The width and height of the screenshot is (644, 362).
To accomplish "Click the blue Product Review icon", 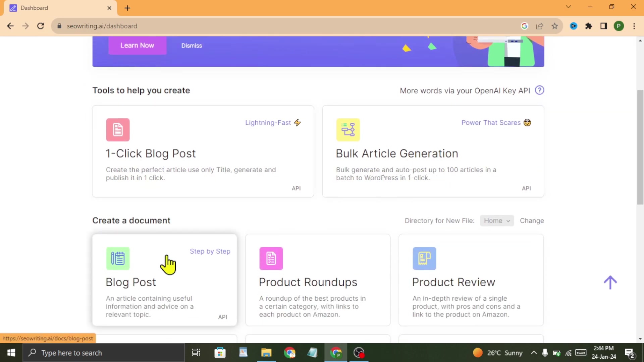I will pos(424,258).
